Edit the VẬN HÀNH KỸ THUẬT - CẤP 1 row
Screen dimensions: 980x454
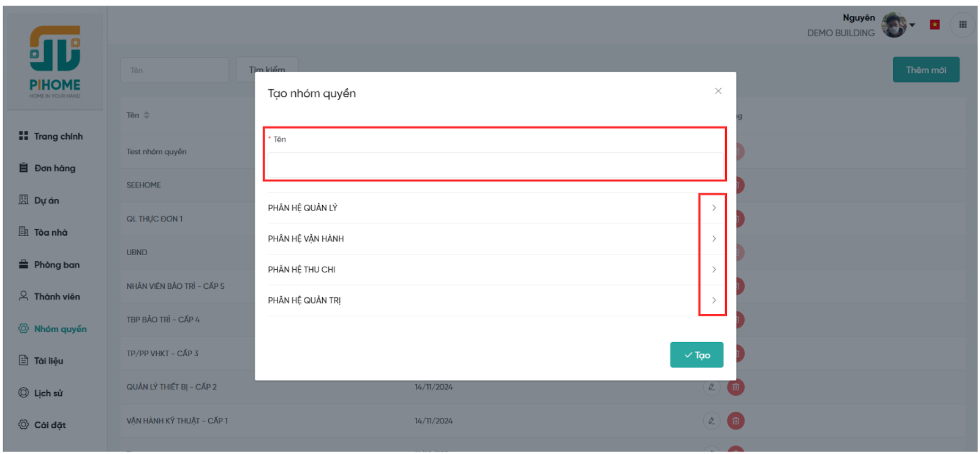tap(711, 421)
